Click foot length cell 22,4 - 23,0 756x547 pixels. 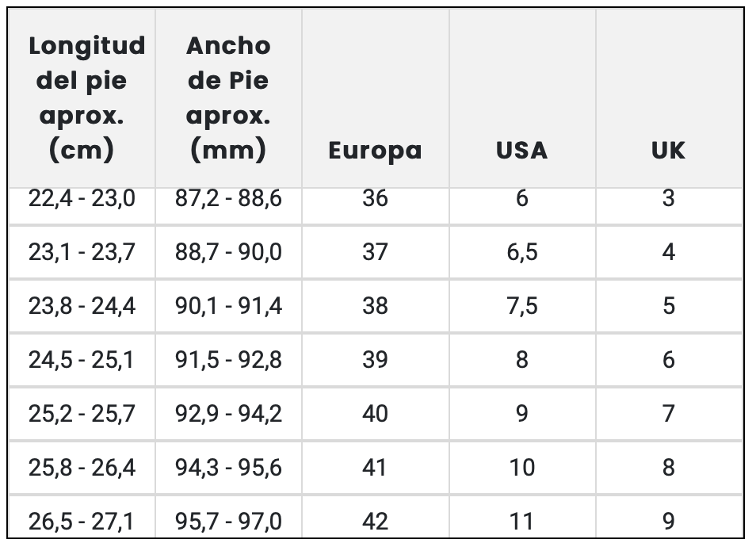pyautogui.click(x=82, y=198)
